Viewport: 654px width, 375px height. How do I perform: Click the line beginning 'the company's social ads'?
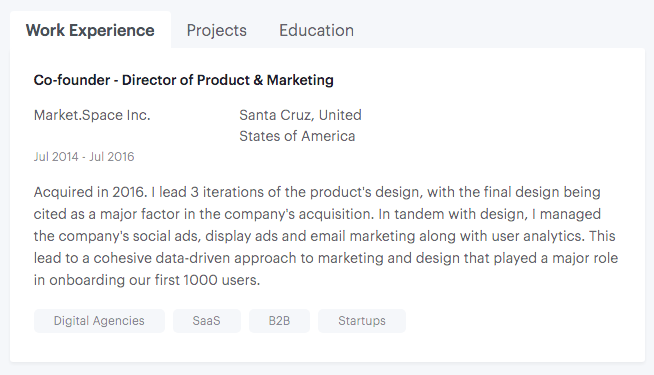coord(324,236)
